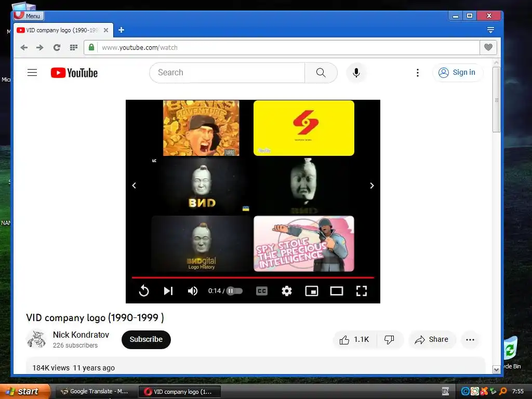Go to YouTube home via logo
Screen dimensions: 532x399
coord(74,73)
